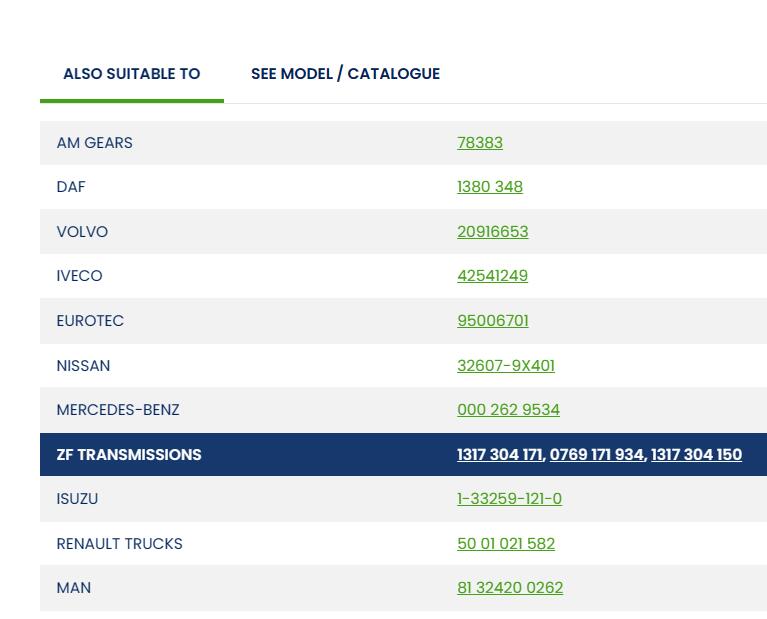Open Mercedes-Benz number 000 262 9534

(508, 410)
